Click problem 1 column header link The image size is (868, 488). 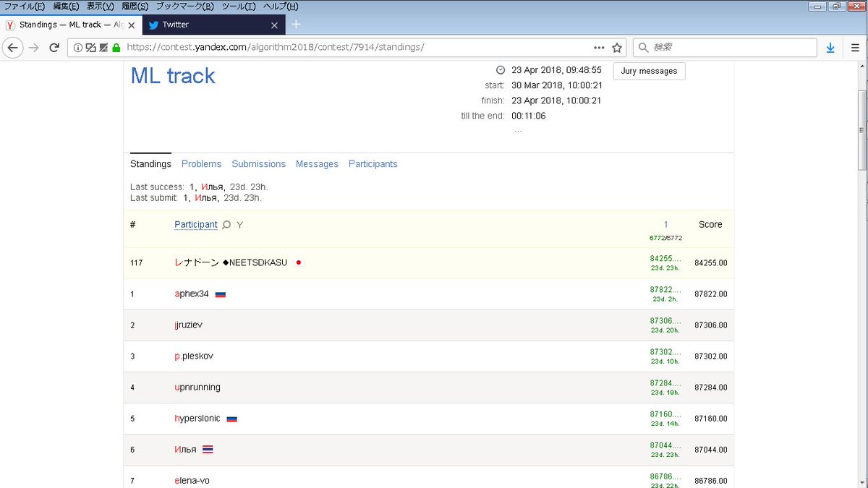click(665, 225)
